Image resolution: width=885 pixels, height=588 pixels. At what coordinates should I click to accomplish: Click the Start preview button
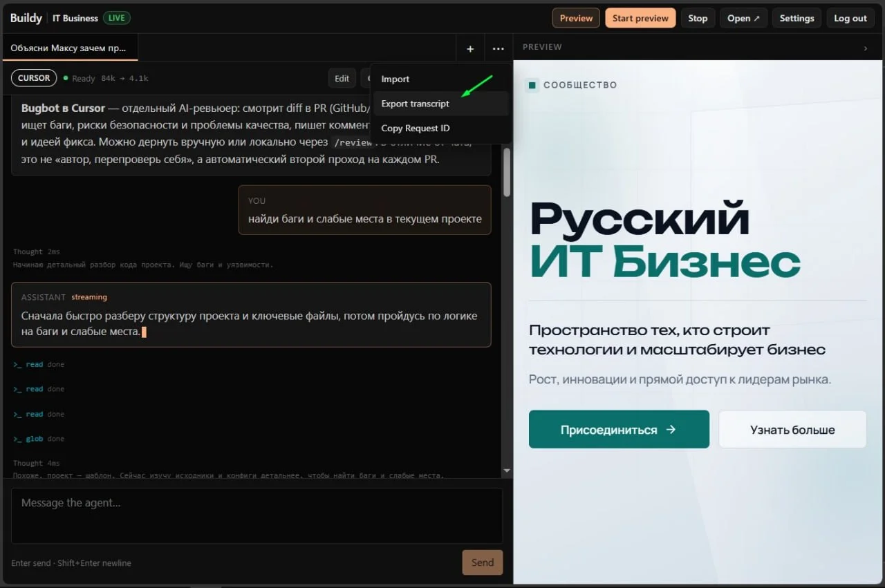click(640, 18)
